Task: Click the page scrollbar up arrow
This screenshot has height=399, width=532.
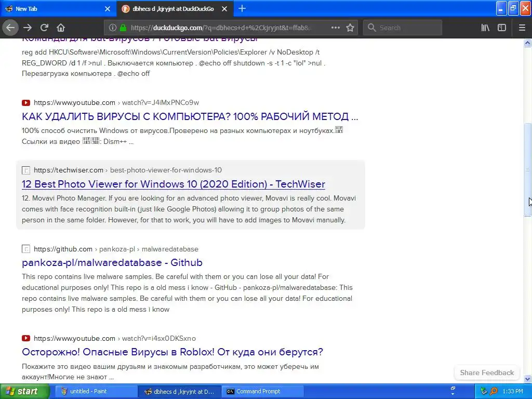Action: click(528, 43)
